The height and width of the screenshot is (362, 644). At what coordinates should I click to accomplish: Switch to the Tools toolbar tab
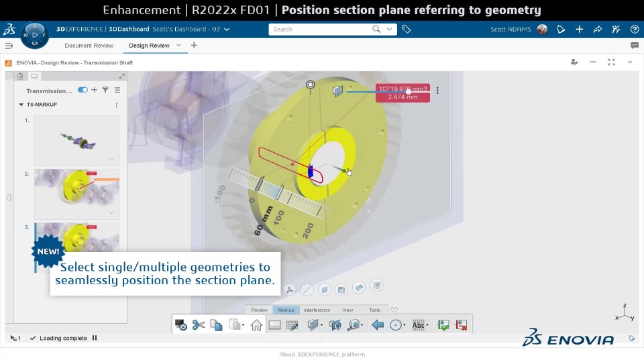[374, 310]
